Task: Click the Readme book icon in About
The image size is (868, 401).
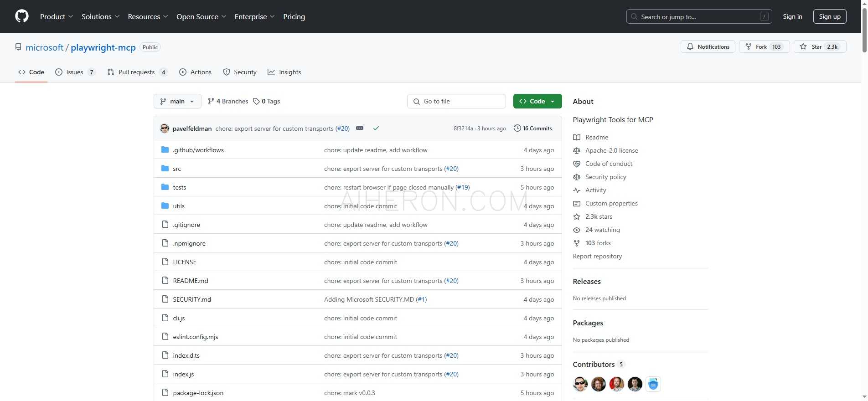Action: [577, 137]
